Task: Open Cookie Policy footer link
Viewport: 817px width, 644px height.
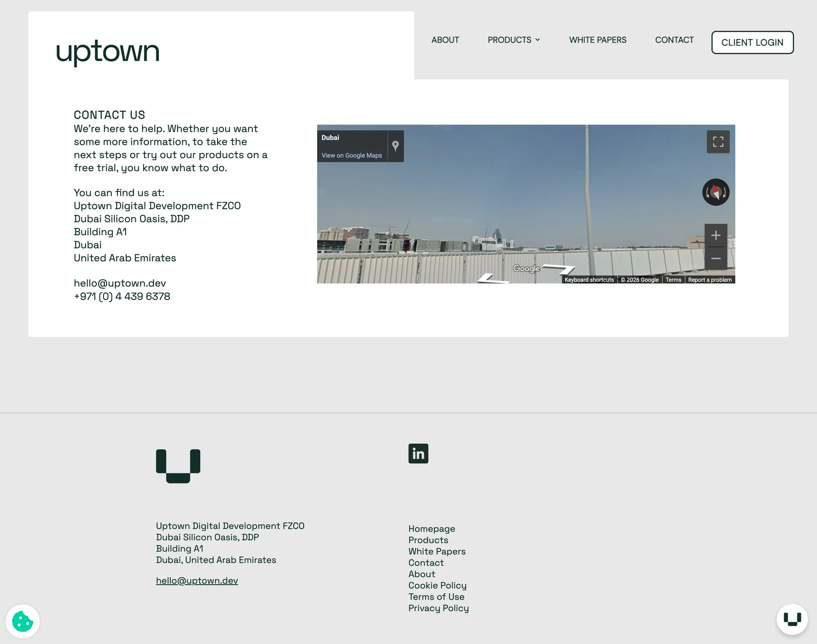Action: 438,585
